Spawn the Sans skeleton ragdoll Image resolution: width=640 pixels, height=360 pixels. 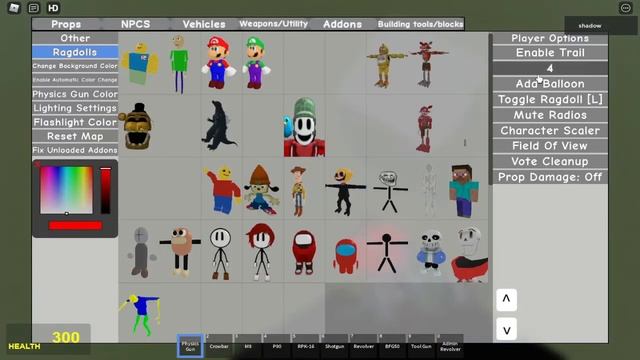click(x=431, y=251)
